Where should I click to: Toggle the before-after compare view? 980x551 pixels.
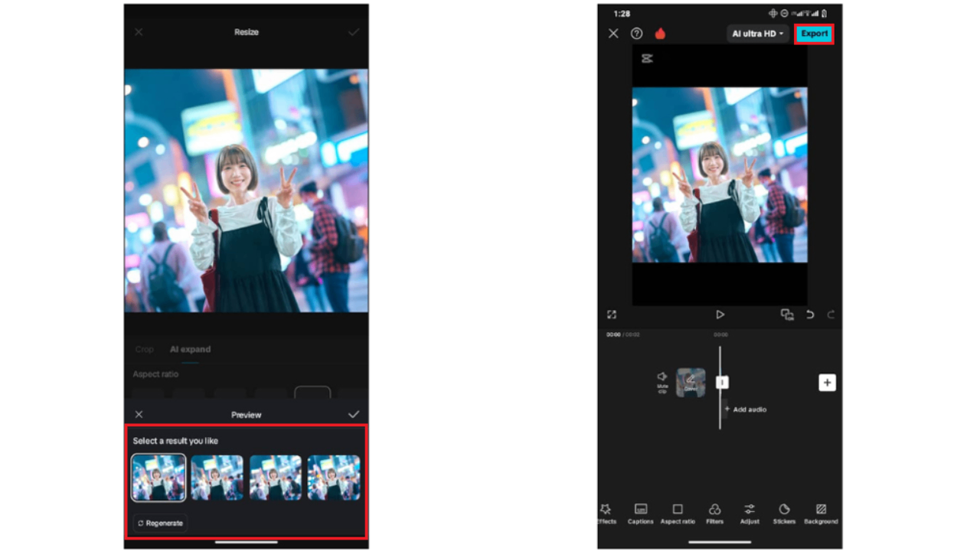[787, 315]
